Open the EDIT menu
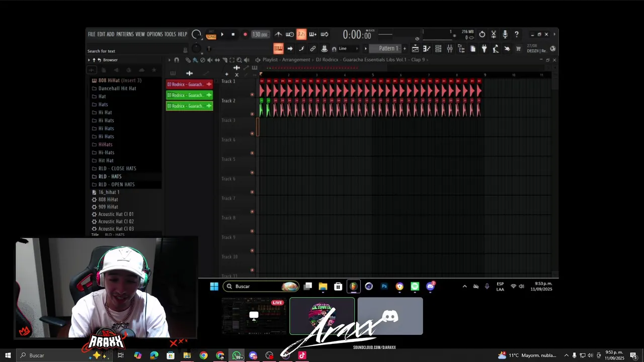The image size is (644, 362). point(101,34)
